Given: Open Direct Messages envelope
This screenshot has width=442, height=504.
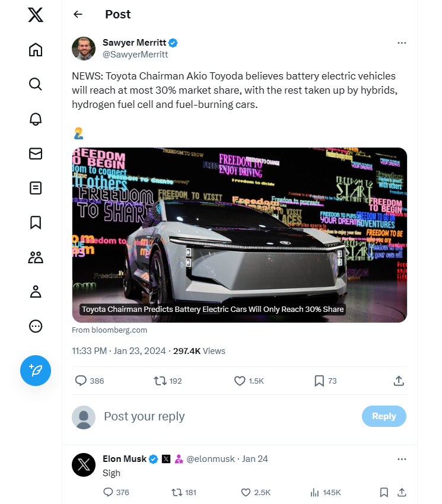Looking at the screenshot, I should click(36, 154).
